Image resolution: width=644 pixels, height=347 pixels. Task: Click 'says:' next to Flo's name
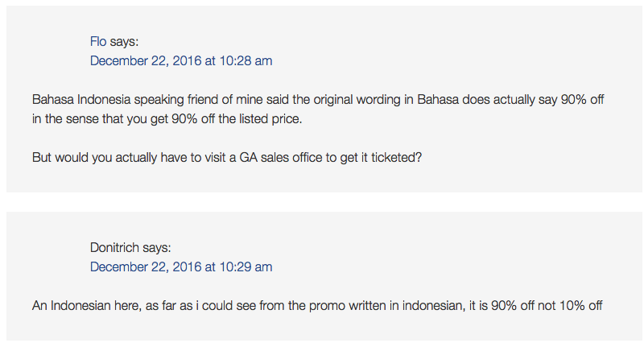[x=124, y=42]
